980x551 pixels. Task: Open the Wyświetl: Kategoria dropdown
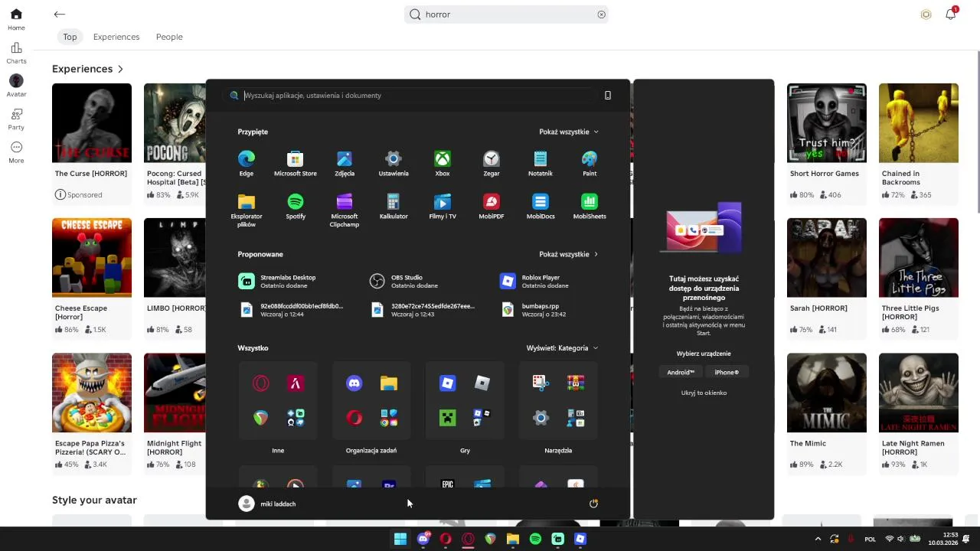click(x=562, y=348)
